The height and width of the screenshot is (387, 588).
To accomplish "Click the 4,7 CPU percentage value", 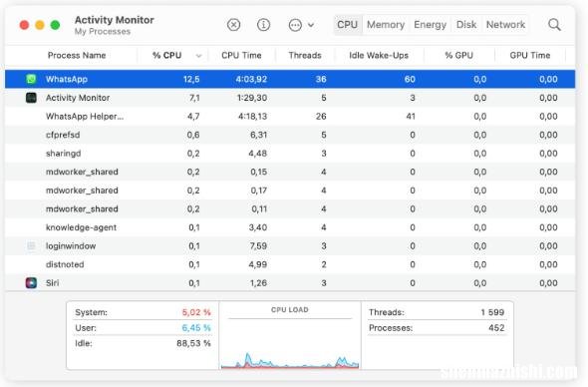I will pyautogui.click(x=193, y=116).
